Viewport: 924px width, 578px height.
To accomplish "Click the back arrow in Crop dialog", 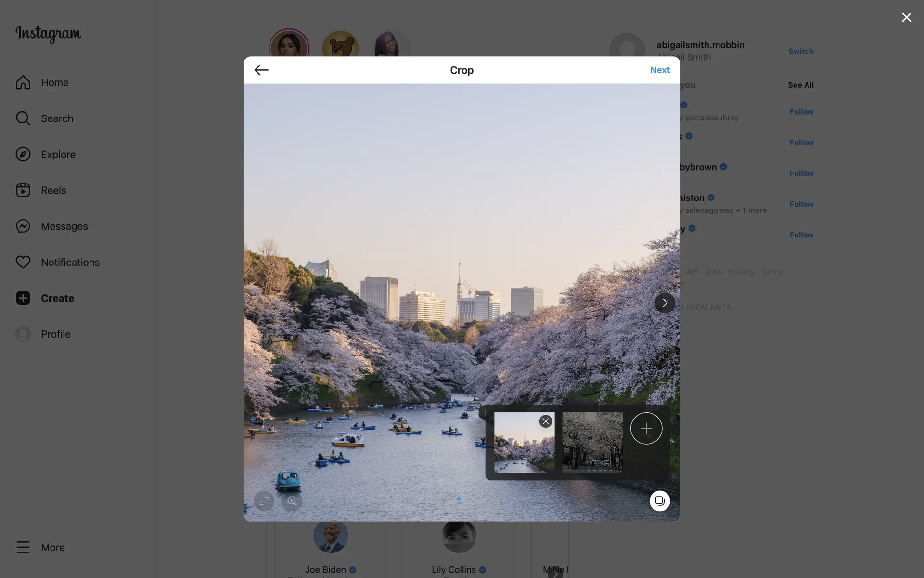I will point(261,70).
